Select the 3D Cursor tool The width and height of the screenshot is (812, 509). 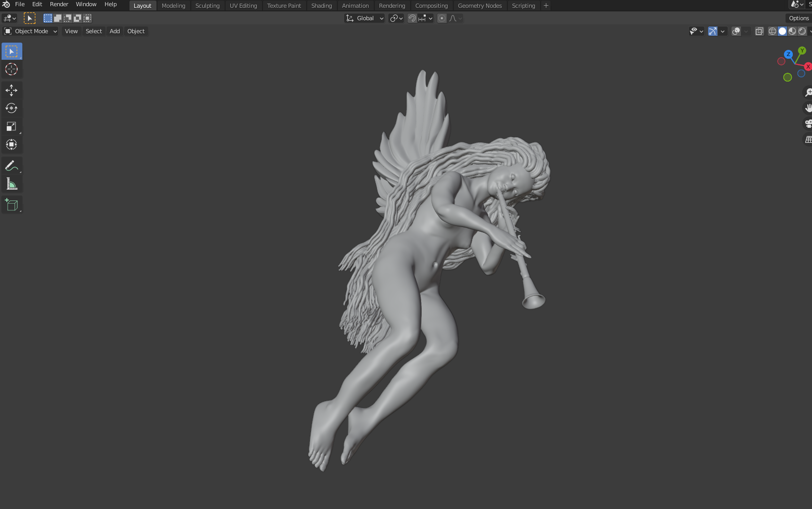[x=11, y=69]
